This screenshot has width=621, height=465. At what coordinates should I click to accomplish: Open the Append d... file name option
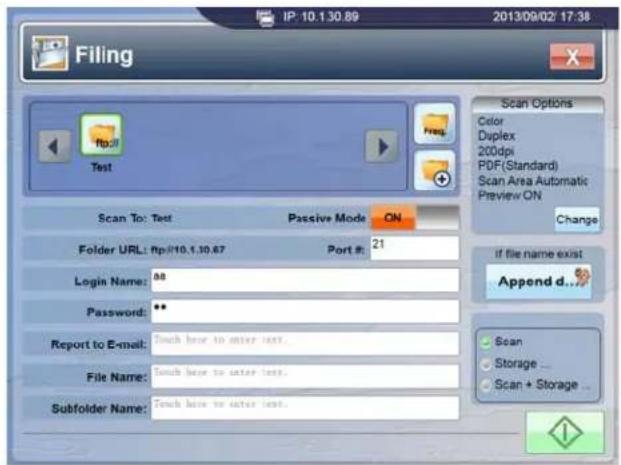539,282
